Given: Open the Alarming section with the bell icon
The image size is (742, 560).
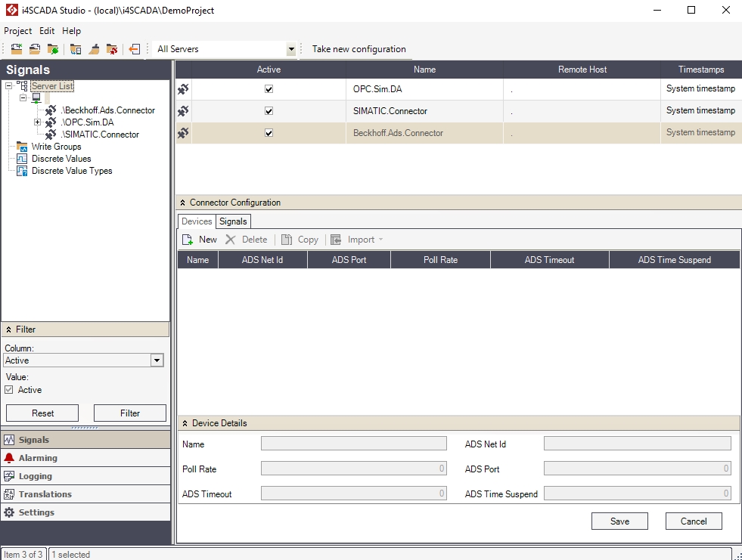Looking at the screenshot, I should point(10,458).
